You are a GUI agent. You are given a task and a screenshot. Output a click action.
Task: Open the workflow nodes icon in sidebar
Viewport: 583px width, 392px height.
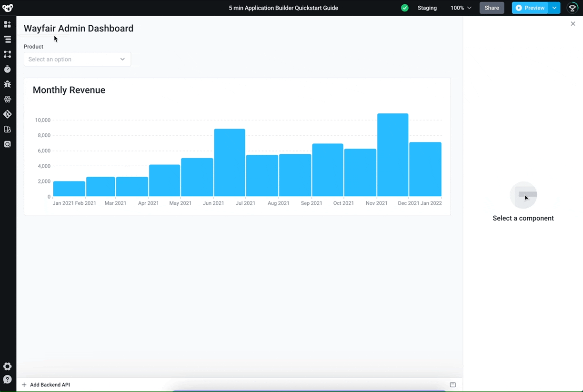8,54
